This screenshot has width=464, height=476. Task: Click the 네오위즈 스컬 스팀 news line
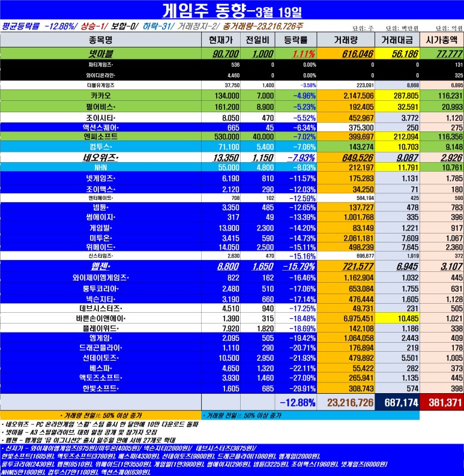click(100, 424)
